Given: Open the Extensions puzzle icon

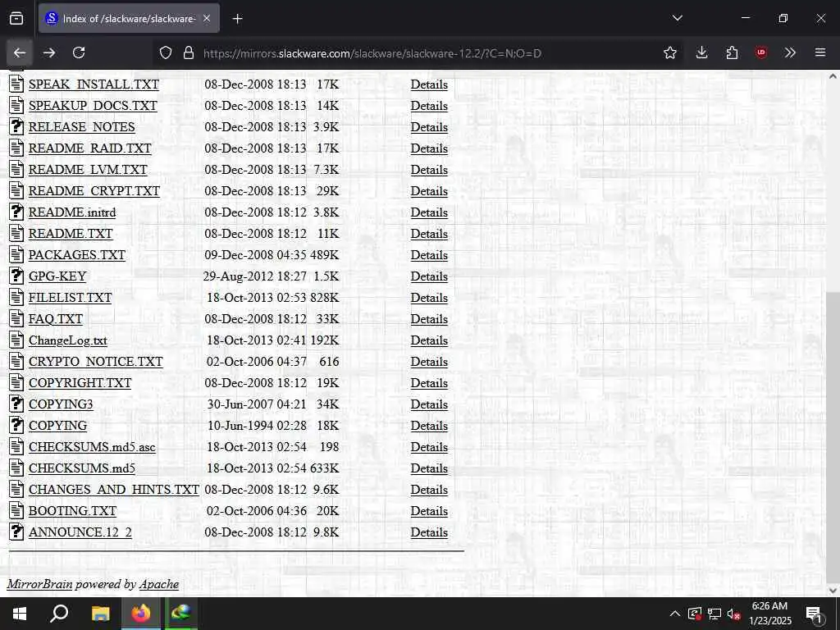Looking at the screenshot, I should click(732, 52).
